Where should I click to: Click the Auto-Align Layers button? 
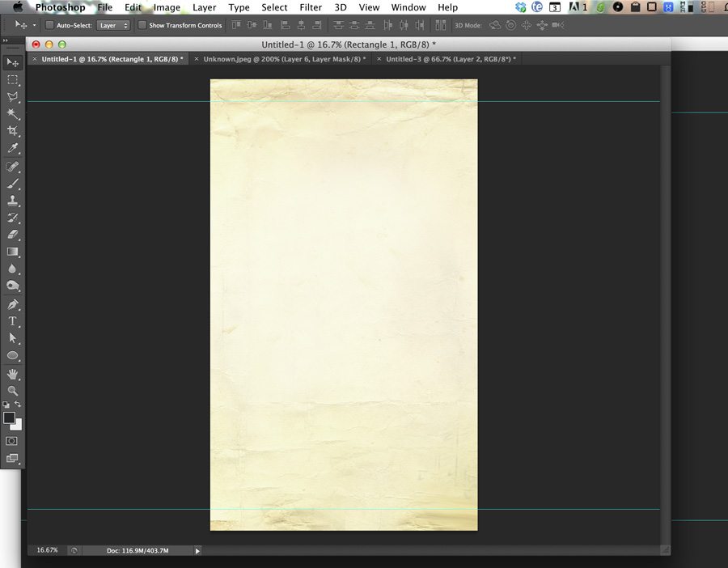[441, 25]
